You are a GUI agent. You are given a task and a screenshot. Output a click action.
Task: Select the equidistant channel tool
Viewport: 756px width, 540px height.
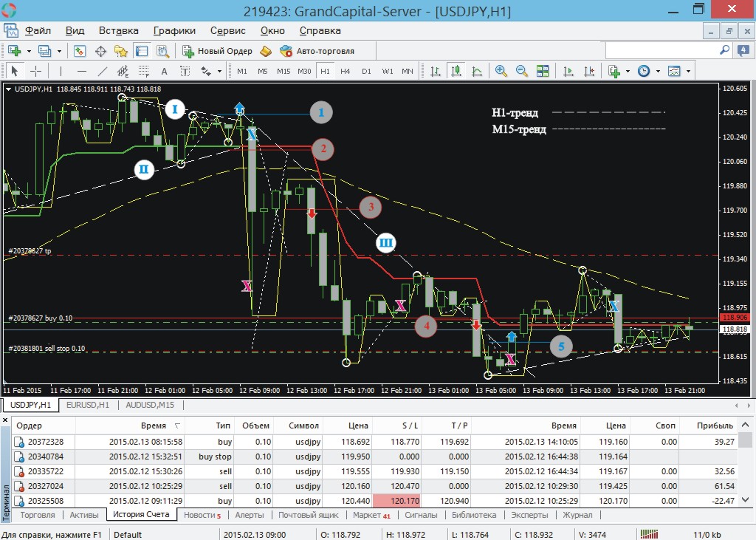click(x=123, y=72)
